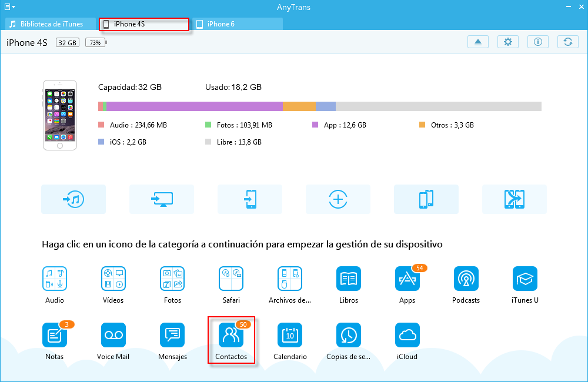The height and width of the screenshot is (382, 588).
Task: Click the Usado: 18,2 GB text
Action: coord(233,88)
